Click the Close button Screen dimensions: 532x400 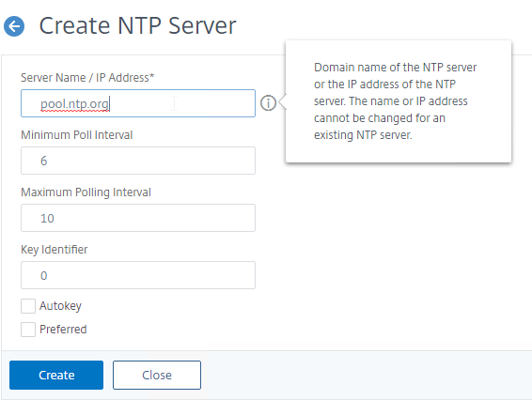pyautogui.click(x=157, y=376)
